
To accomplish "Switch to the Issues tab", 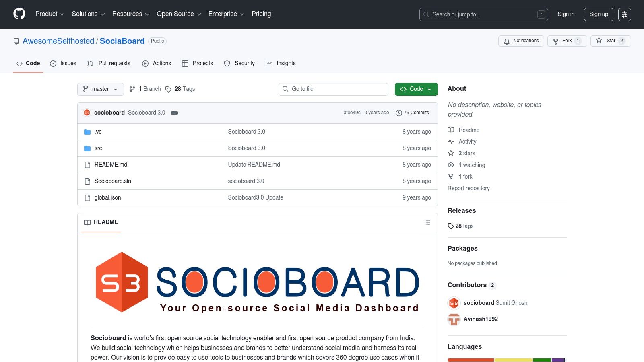I will [x=63, y=64].
